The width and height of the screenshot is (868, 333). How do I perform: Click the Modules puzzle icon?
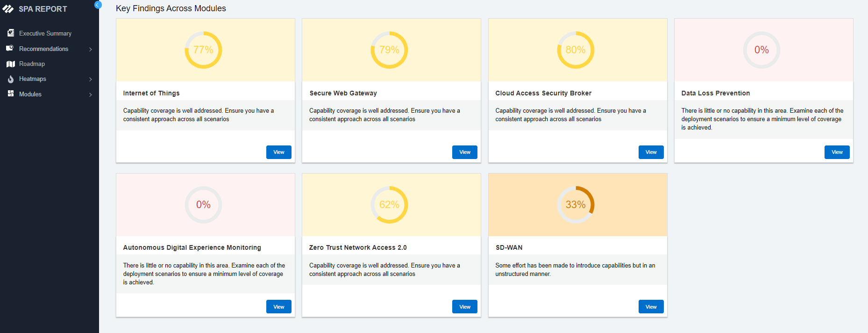[11, 94]
